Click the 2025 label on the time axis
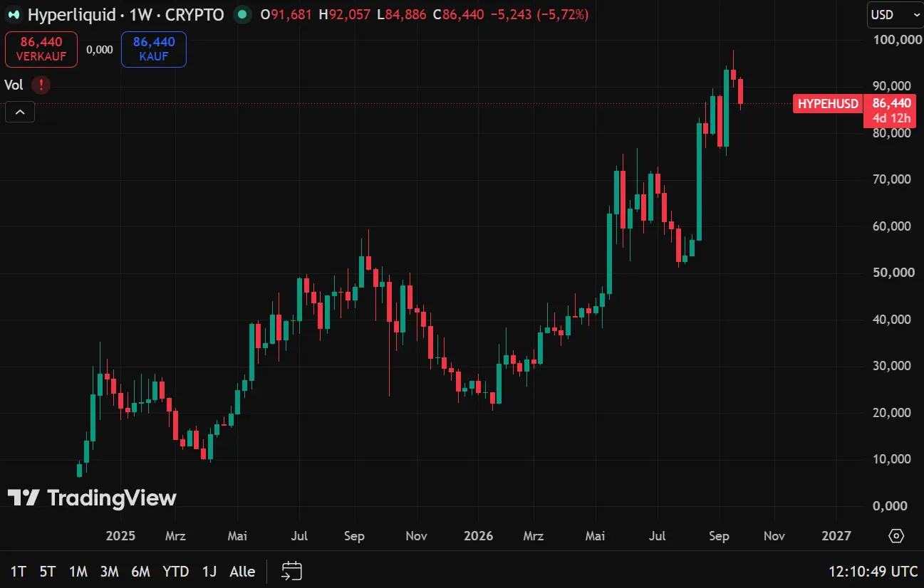The width and height of the screenshot is (924, 588). [x=120, y=536]
